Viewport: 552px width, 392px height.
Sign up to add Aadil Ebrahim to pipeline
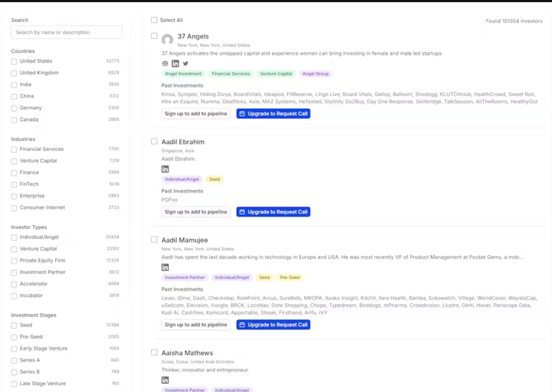tap(196, 212)
